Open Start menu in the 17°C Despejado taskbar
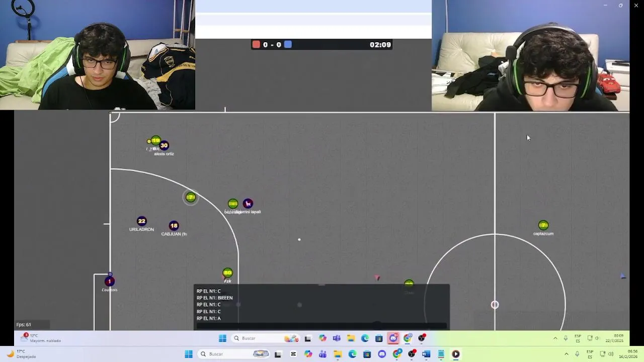Image resolution: width=644 pixels, height=362 pixels. (189, 354)
